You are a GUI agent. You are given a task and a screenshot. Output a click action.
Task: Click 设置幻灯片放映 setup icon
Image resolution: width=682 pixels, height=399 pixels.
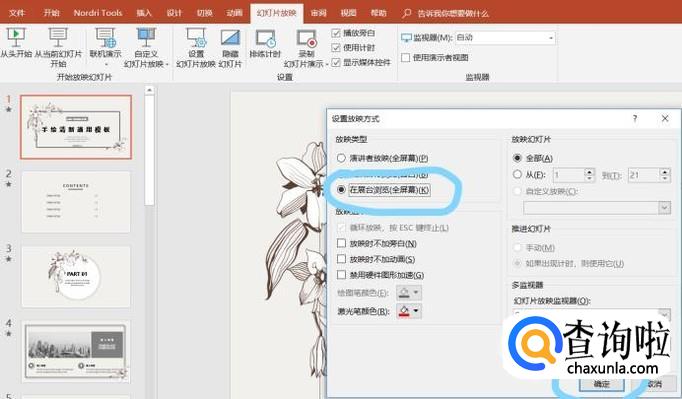(x=196, y=38)
